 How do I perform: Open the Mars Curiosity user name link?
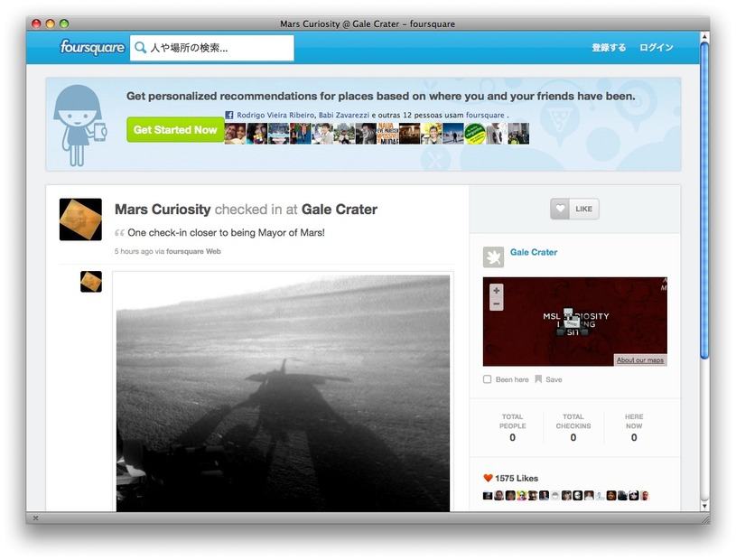click(163, 210)
